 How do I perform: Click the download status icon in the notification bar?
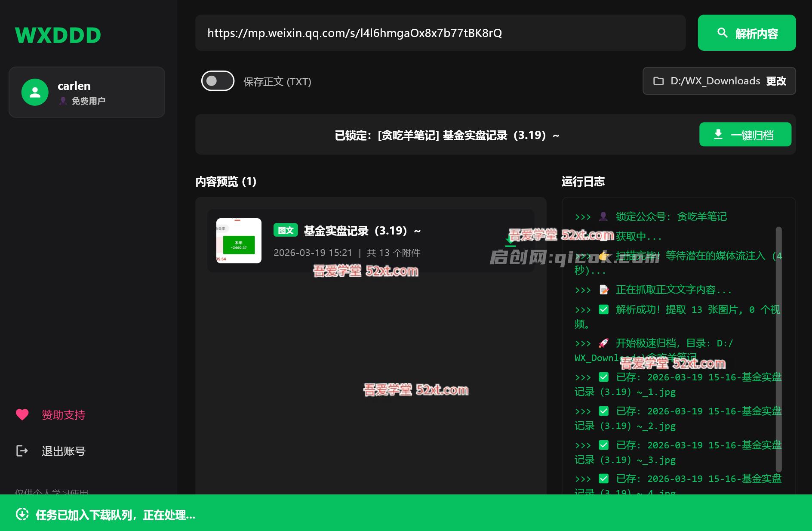(x=22, y=514)
